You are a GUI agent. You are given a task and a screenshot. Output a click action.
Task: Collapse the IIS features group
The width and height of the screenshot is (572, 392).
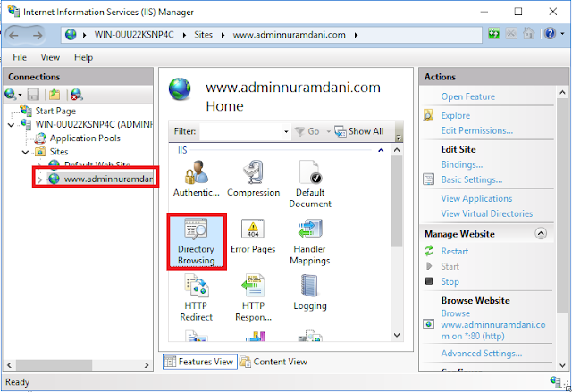tap(381, 150)
